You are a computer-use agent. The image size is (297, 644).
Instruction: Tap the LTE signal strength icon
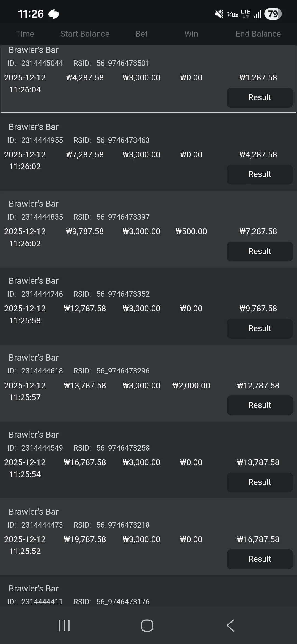click(257, 14)
